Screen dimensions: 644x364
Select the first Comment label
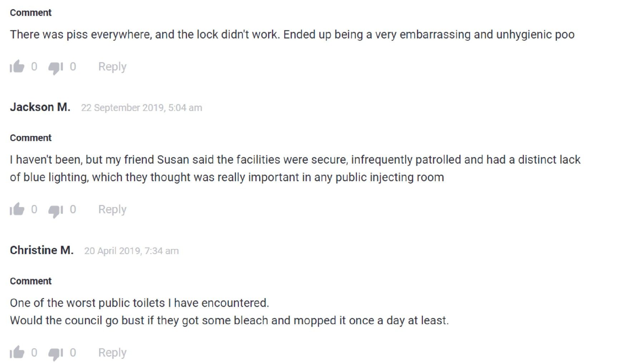click(x=30, y=13)
